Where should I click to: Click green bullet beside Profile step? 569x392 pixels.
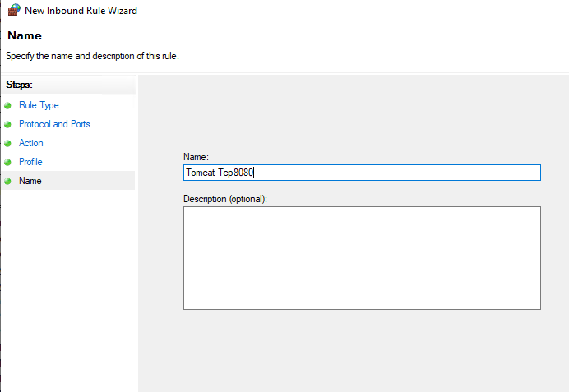(x=7, y=162)
